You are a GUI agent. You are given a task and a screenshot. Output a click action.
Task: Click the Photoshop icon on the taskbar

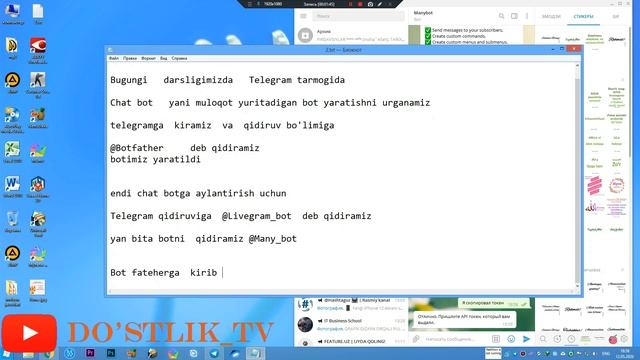coord(111,353)
